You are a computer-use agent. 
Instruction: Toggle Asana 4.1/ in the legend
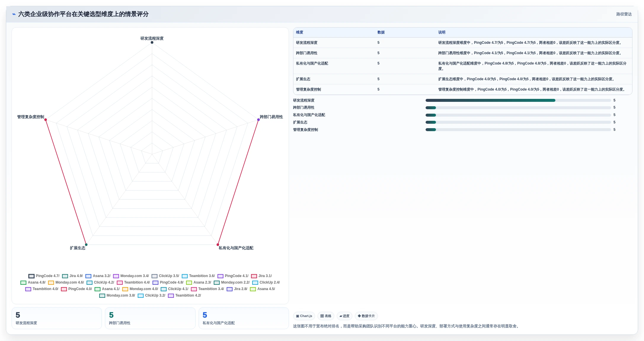point(107,289)
